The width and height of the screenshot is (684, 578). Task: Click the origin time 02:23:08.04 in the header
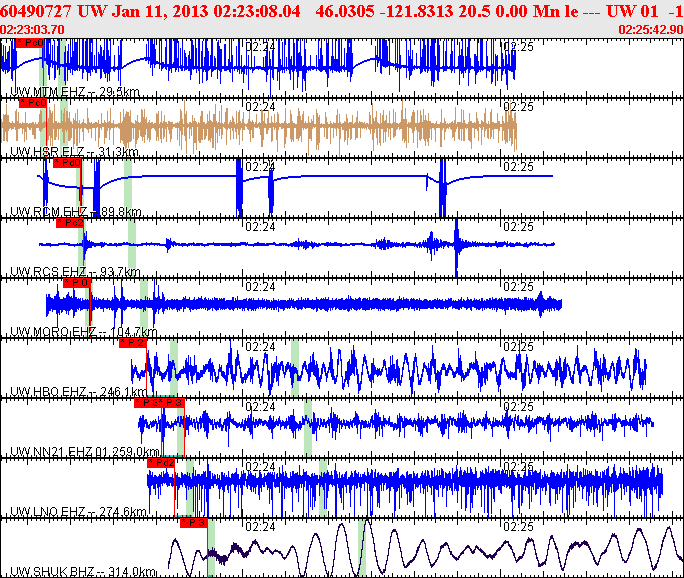[257, 11]
